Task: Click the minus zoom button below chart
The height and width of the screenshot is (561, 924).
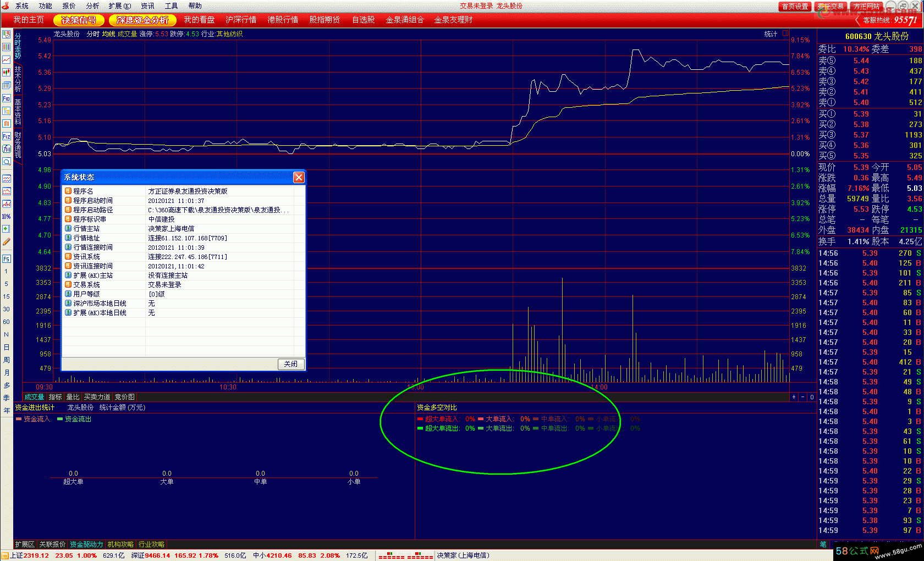Action: (x=802, y=397)
